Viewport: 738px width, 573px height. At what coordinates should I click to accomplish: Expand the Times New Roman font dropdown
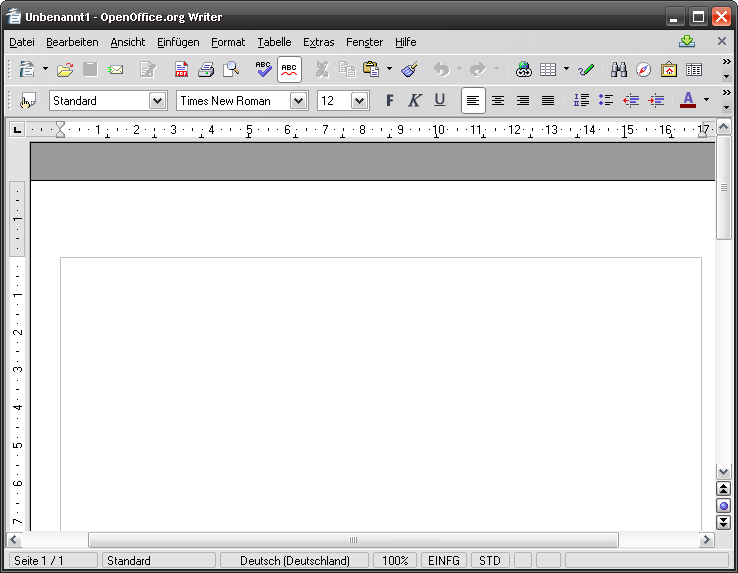[298, 100]
